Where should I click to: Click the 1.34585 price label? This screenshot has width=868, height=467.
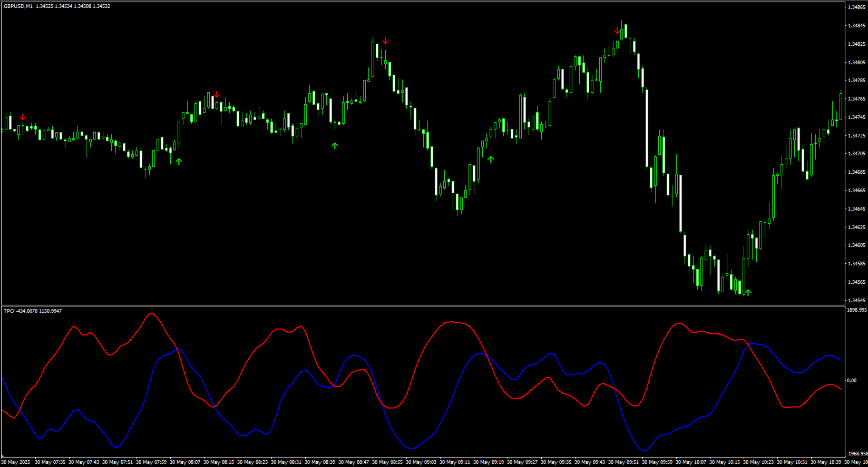pos(856,264)
